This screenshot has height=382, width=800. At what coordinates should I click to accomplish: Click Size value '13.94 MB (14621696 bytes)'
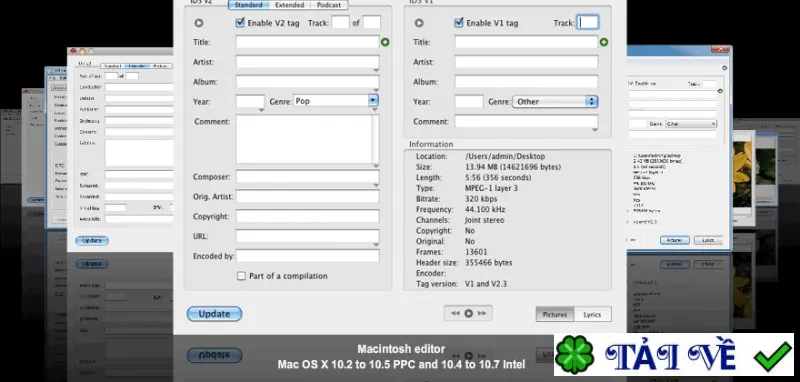513,167
